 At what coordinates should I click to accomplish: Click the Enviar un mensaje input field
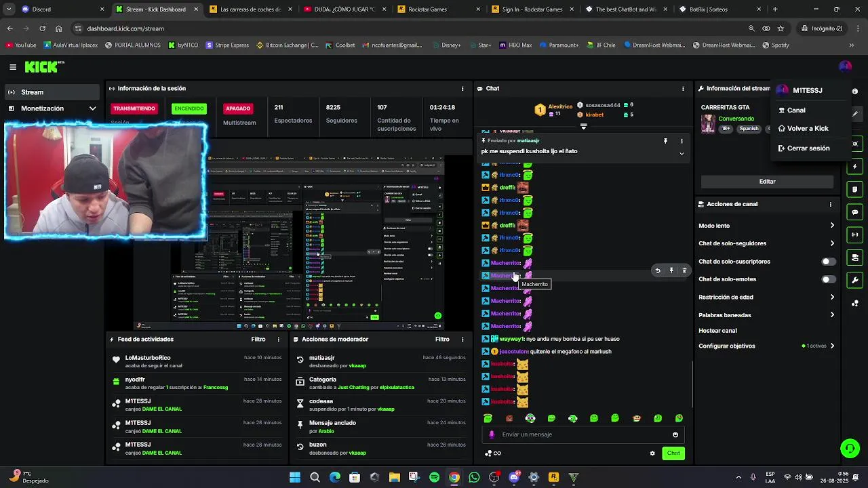click(x=583, y=434)
